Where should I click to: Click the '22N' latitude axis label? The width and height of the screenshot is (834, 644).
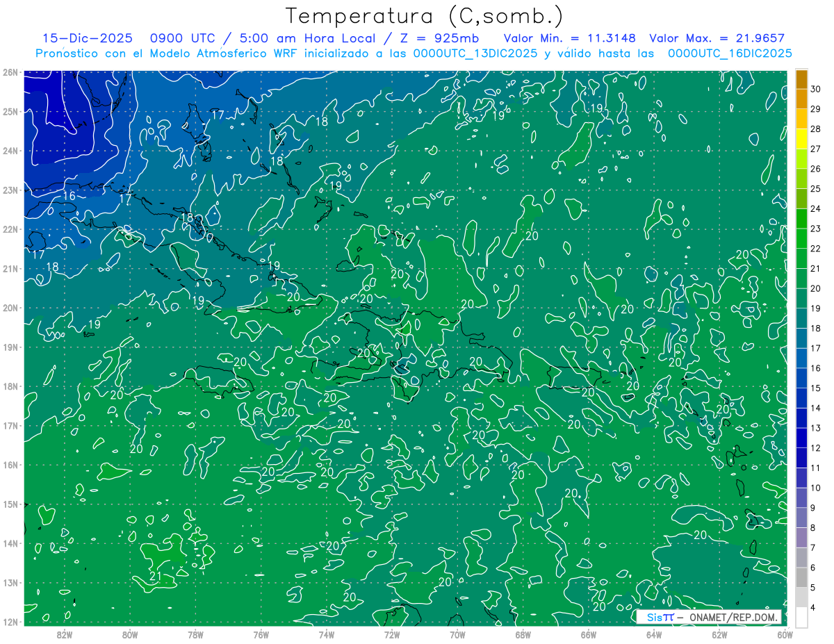(x=10, y=229)
